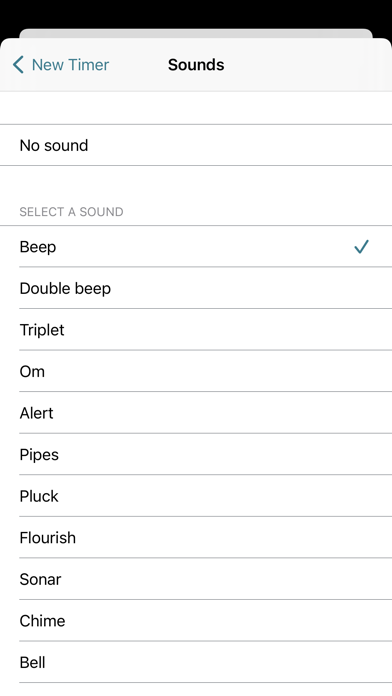This screenshot has height=696, width=392.
Task: Pick the Triplet sound
Action: 196,329
